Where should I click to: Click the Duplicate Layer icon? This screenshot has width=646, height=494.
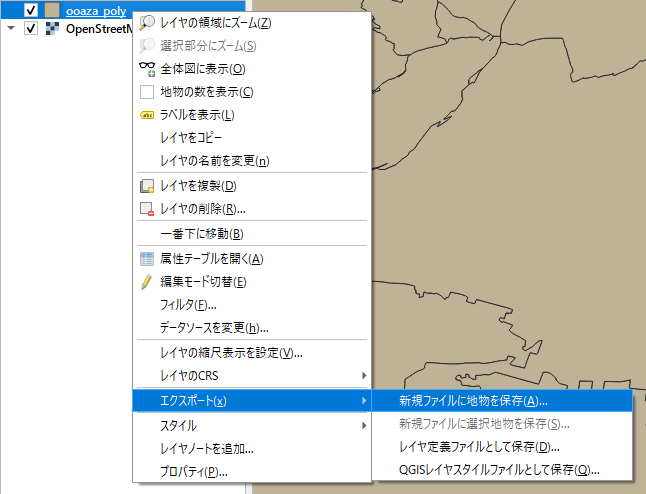tap(147, 186)
